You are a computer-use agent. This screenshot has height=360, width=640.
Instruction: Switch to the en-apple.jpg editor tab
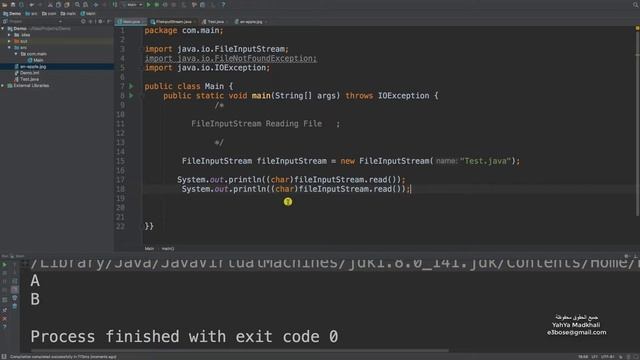coord(251,22)
